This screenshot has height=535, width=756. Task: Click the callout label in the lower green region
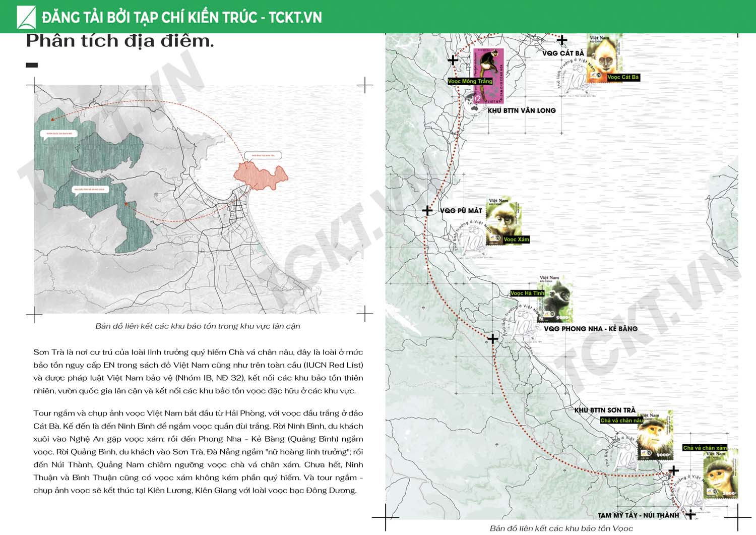[x=90, y=190]
